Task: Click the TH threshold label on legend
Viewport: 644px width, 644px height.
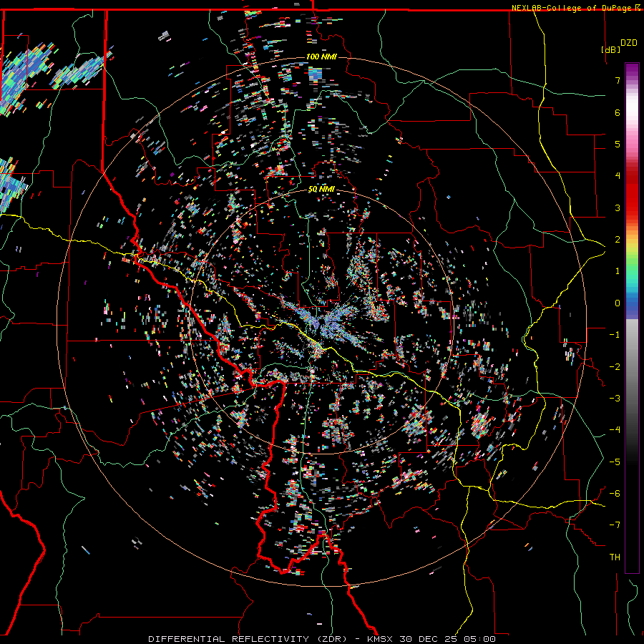Action: [615, 557]
